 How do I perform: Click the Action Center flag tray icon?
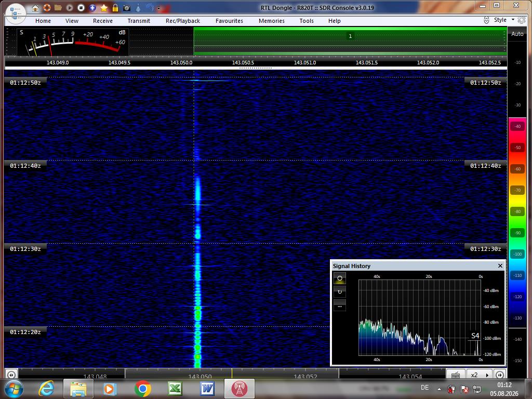pyautogui.click(x=464, y=389)
